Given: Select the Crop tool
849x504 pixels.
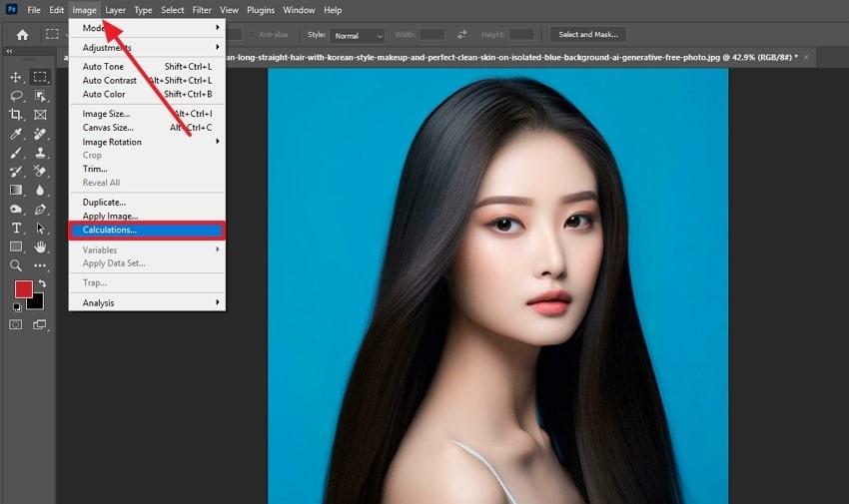Looking at the screenshot, I should (x=16, y=115).
